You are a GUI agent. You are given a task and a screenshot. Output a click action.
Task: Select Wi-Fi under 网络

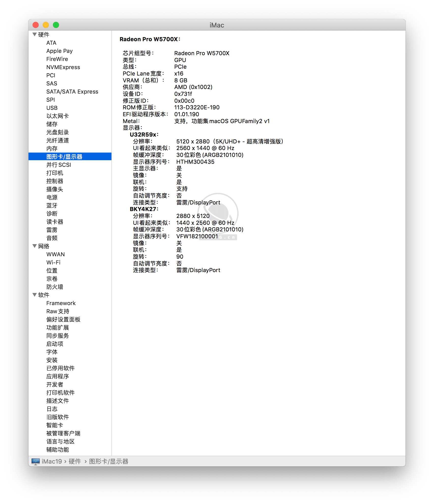click(53, 262)
